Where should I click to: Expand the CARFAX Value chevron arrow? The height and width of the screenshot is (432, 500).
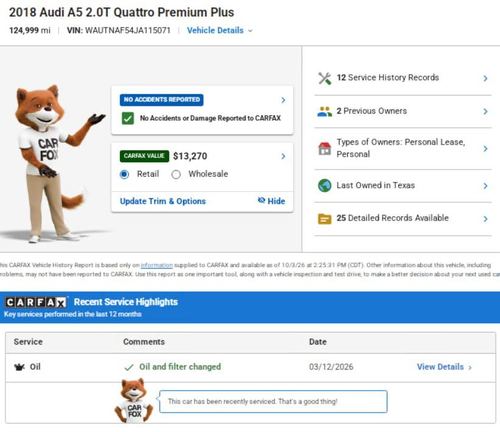(283, 156)
